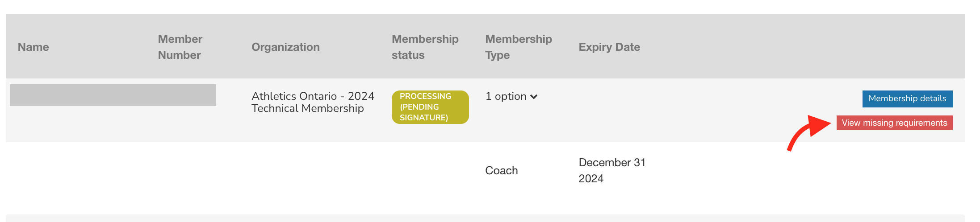The height and width of the screenshot is (222, 980).
Task: Select Athletics Ontario - 2024 Technical Membership text
Action: [313, 102]
